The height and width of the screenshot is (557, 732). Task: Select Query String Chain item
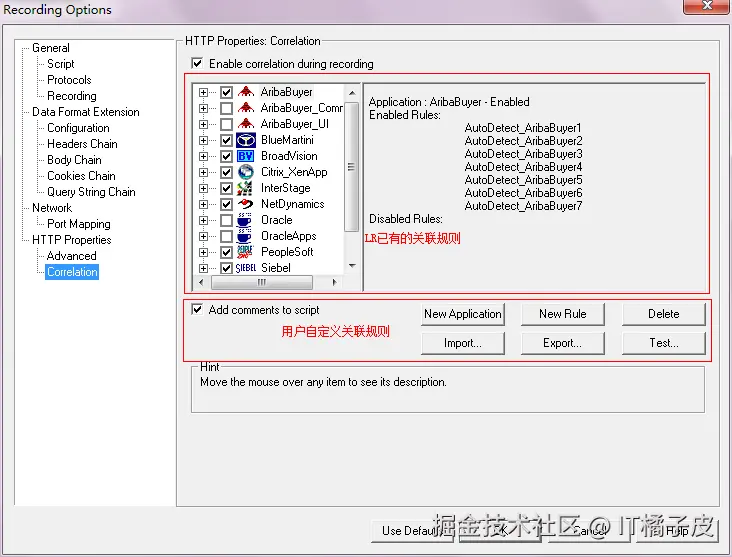pyautogui.click(x=92, y=192)
